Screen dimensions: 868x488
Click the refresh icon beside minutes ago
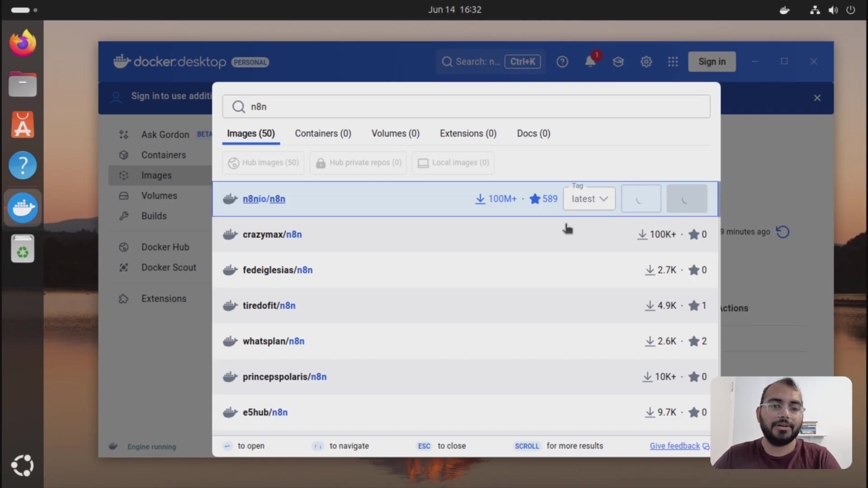(x=783, y=232)
